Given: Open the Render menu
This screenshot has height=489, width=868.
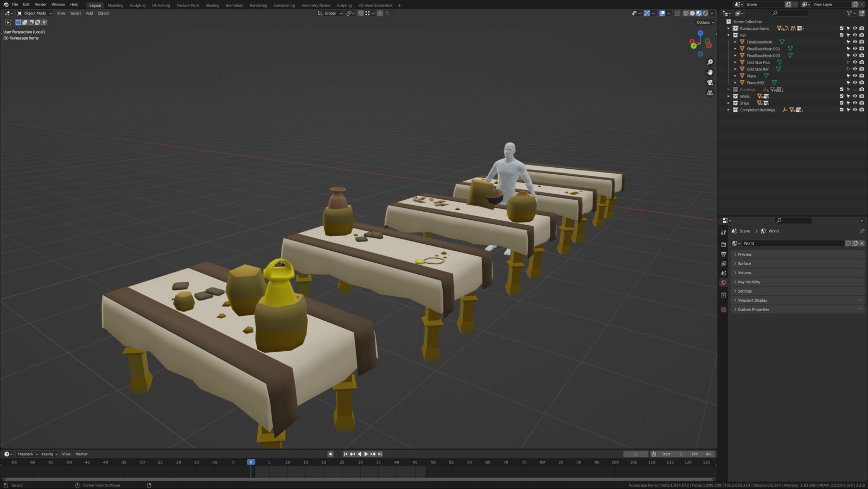Looking at the screenshot, I should tap(41, 4).
